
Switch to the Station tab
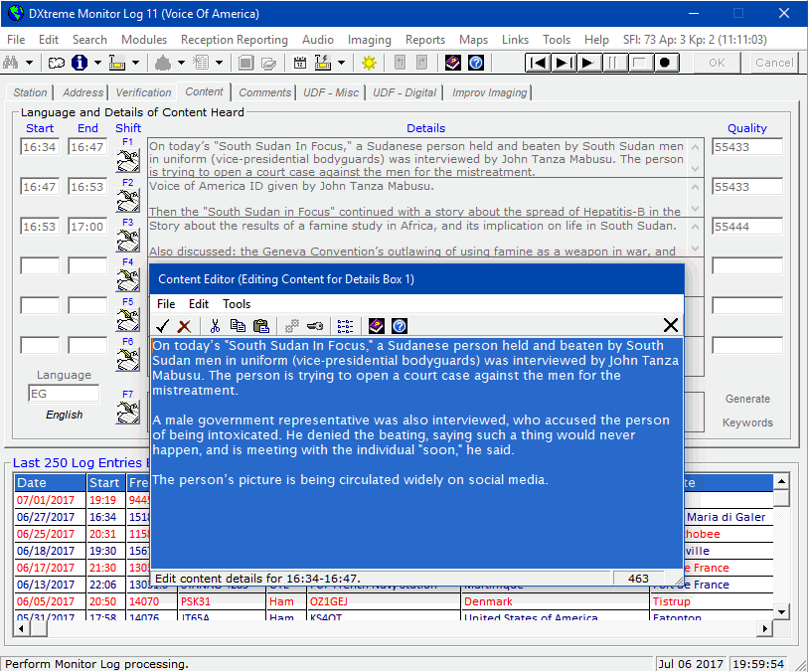(30, 92)
